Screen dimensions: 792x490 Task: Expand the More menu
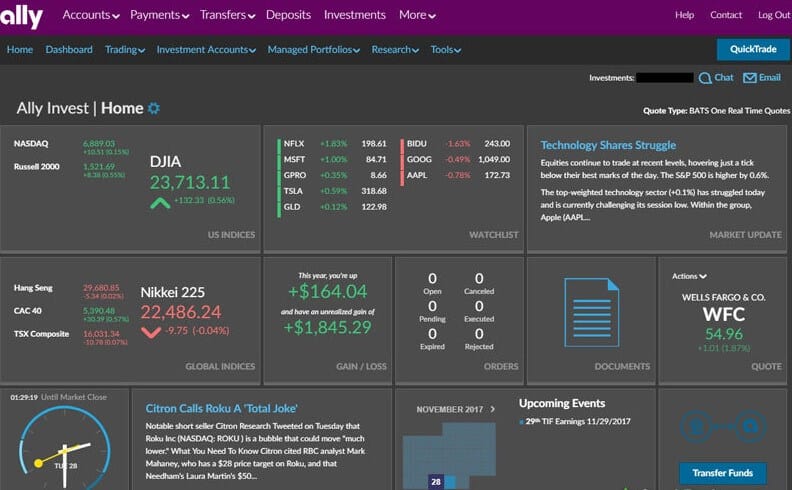click(x=417, y=15)
